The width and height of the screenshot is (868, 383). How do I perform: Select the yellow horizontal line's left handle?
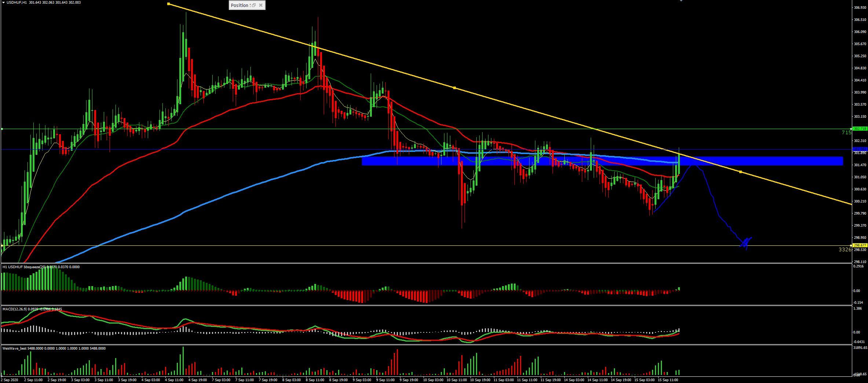(2, 245)
